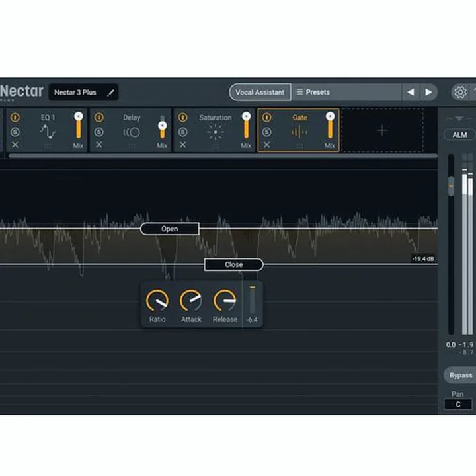Toggle power on the Delay module

(99, 117)
